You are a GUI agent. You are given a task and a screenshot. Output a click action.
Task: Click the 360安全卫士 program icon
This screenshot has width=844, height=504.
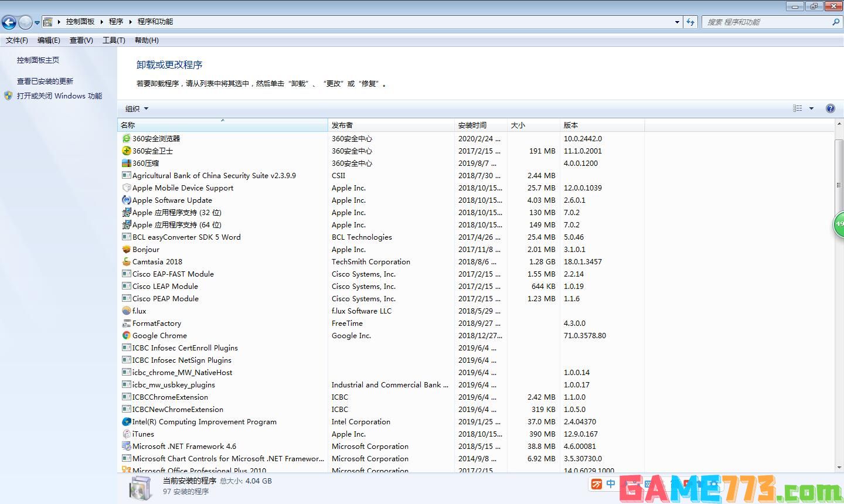tap(126, 151)
